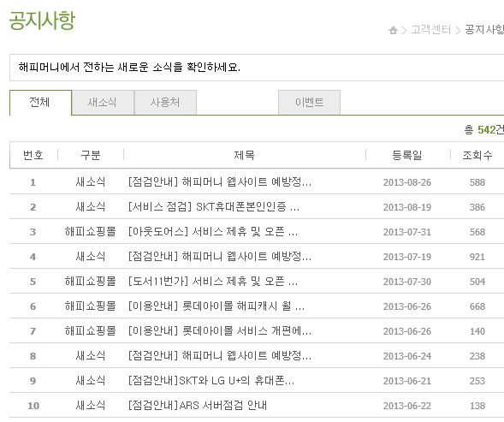Click view count 386
The image size is (504, 422).
coord(477,207)
